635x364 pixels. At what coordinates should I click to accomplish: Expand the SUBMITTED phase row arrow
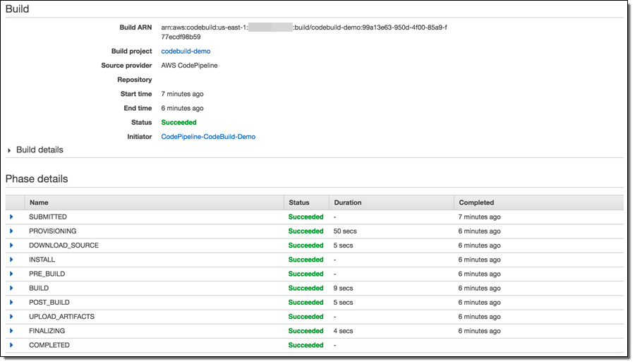pos(11,217)
